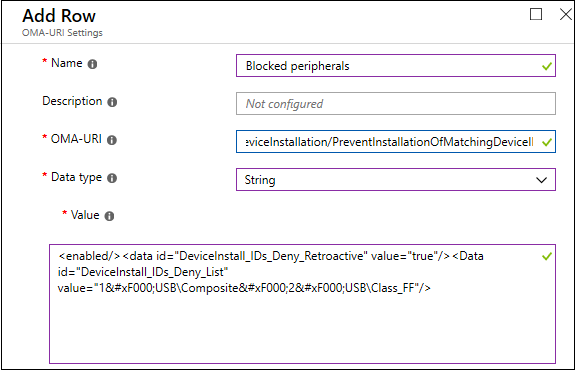
Task: Click the OMA-URI text field
Action: pos(396,142)
